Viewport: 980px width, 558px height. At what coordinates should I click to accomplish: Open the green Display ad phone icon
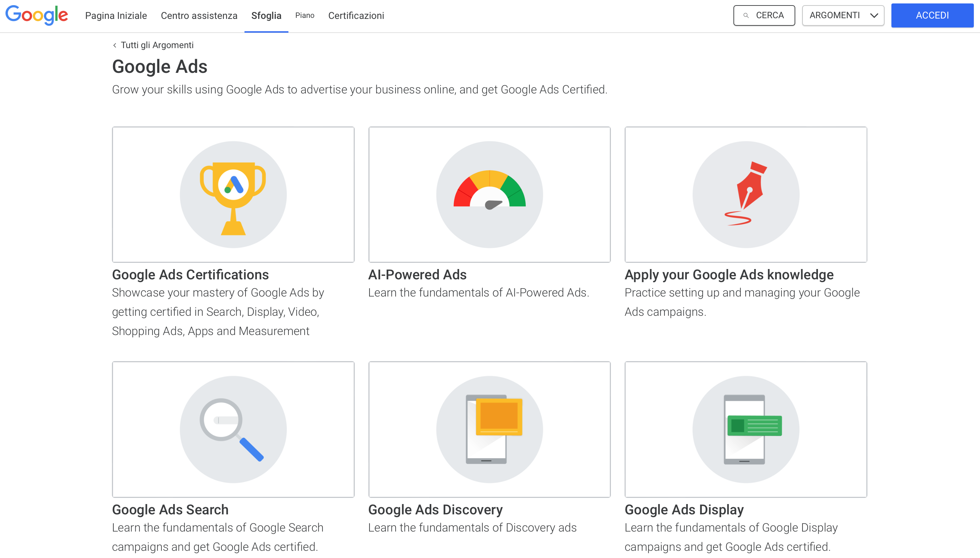point(745,429)
